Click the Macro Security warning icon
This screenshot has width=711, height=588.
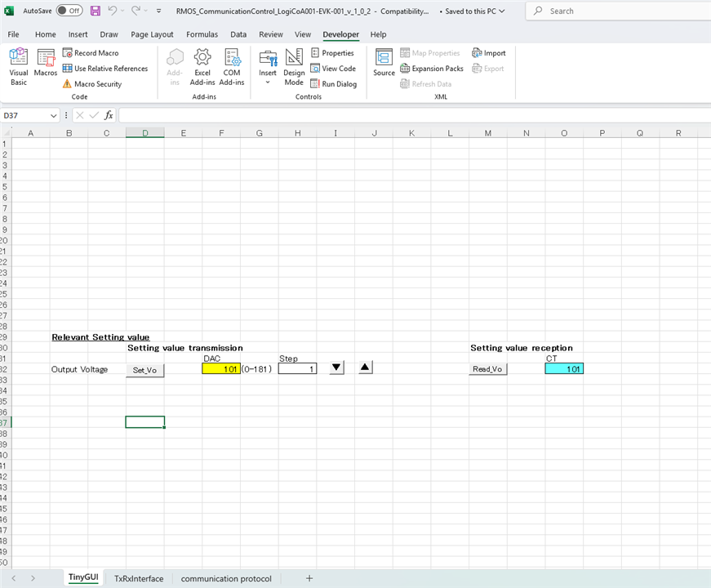(68, 84)
